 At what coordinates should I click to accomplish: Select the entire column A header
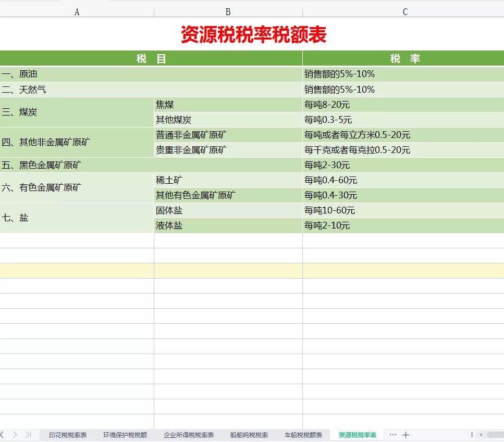(x=77, y=10)
